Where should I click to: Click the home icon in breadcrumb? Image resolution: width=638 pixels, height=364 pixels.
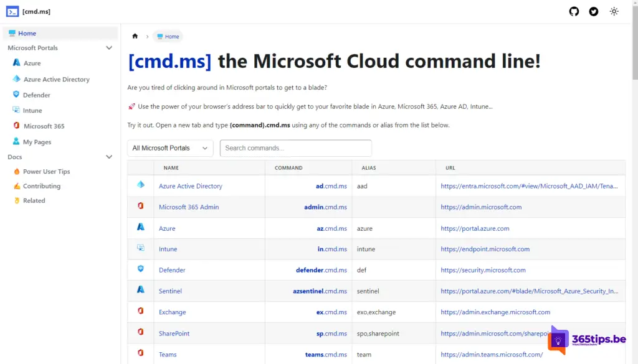(x=135, y=36)
